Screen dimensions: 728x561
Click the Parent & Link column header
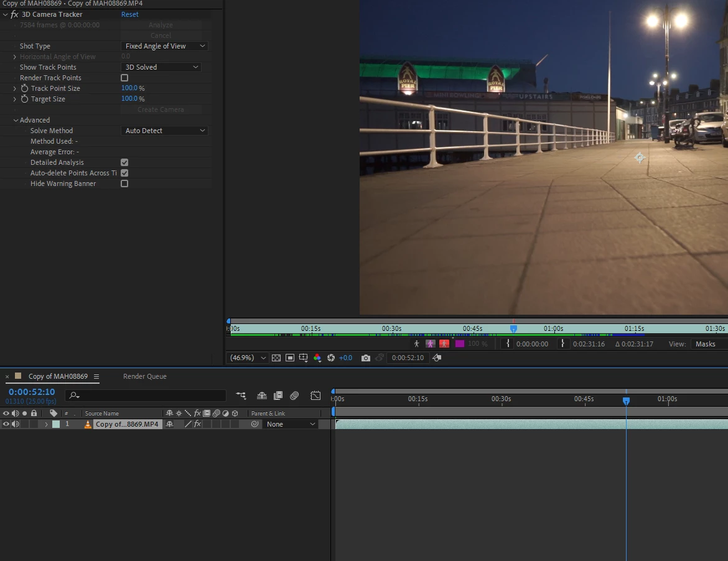tap(268, 413)
